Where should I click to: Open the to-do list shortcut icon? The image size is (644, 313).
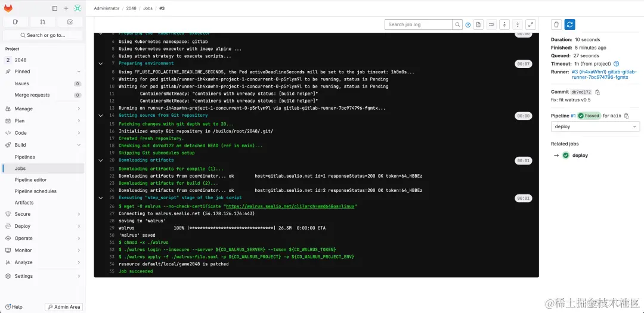70,22
